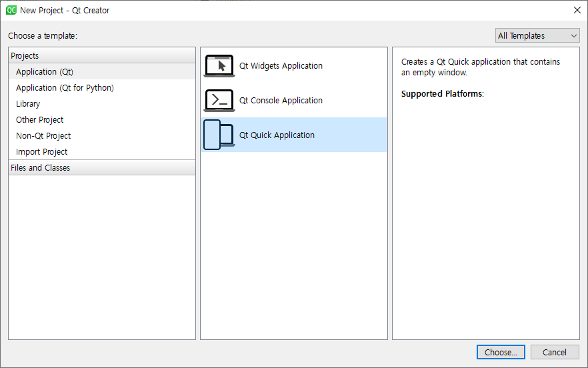The width and height of the screenshot is (588, 368).
Task: Select Application (Qt for Python) category
Action: [x=102, y=88]
